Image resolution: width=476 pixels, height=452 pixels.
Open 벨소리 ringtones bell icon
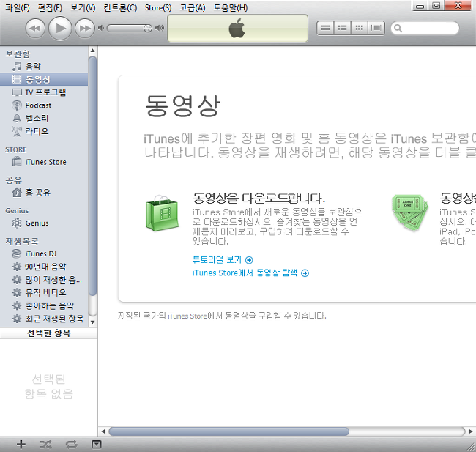pyautogui.click(x=17, y=118)
